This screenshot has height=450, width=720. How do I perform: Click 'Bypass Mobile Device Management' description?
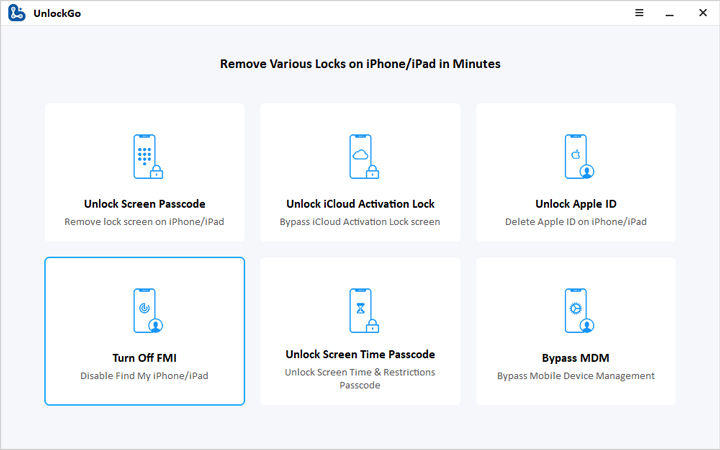click(x=576, y=376)
